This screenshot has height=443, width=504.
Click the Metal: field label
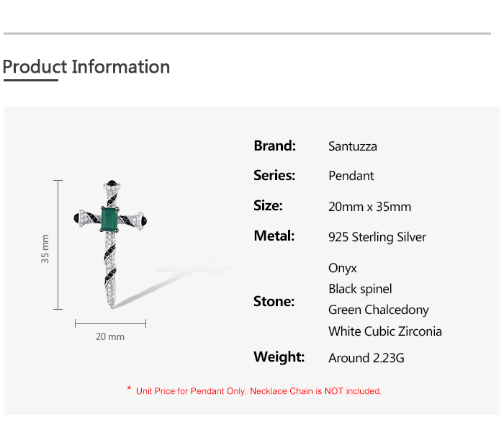(x=274, y=236)
